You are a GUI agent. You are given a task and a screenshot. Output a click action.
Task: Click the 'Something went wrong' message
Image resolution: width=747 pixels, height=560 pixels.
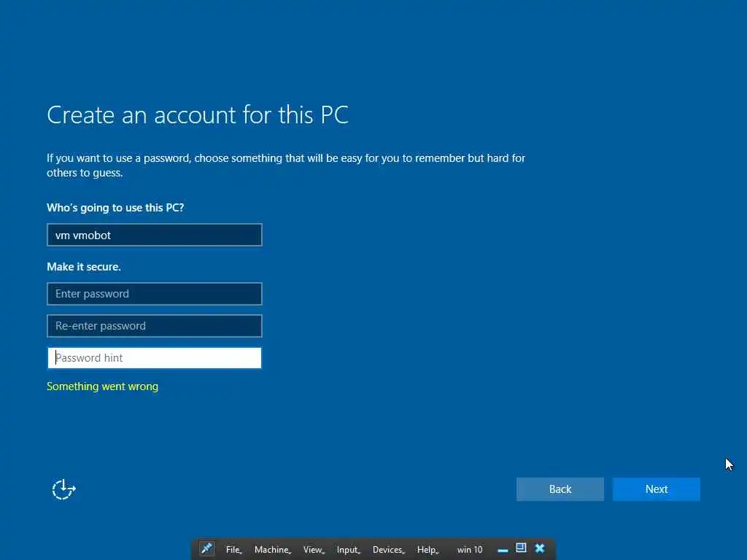[102, 386]
